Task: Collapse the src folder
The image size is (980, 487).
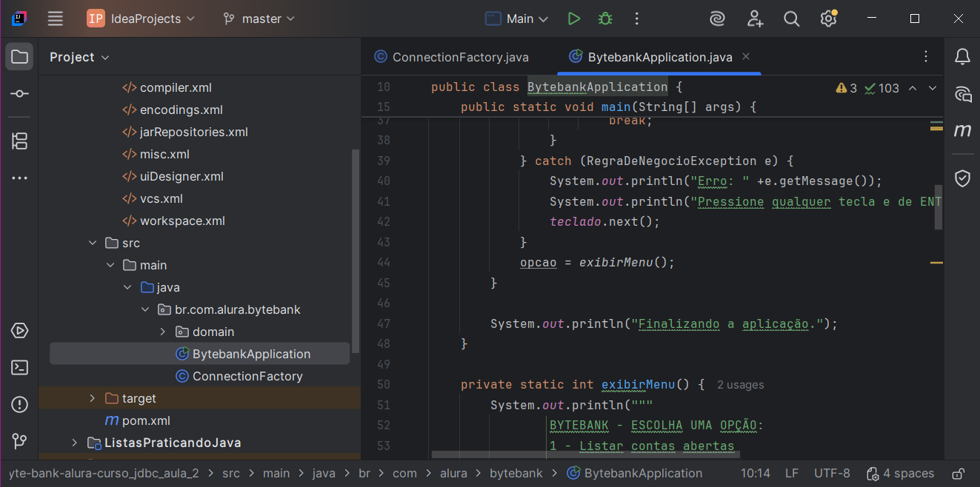Action: pyautogui.click(x=93, y=243)
